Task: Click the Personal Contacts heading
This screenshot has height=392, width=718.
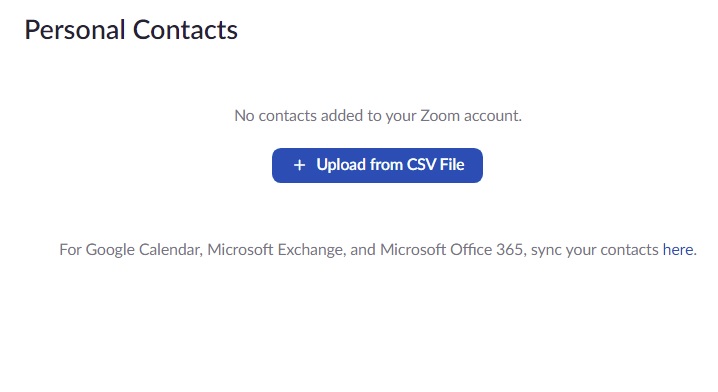Action: tap(131, 30)
